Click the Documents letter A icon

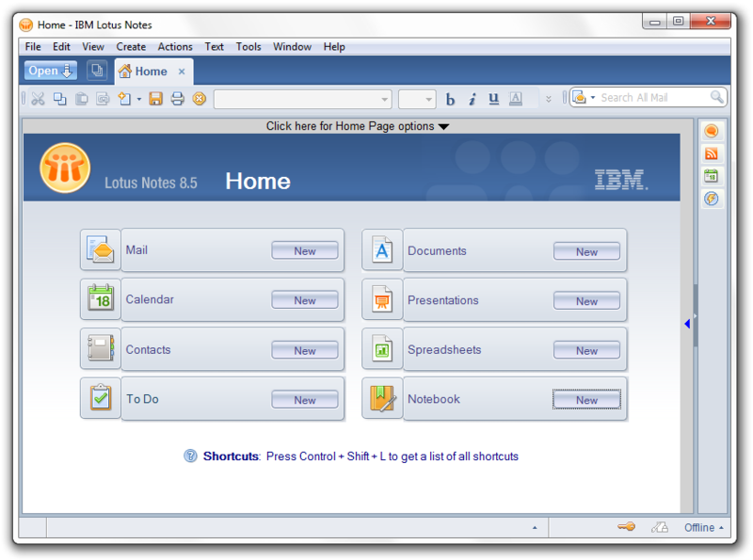(x=382, y=249)
